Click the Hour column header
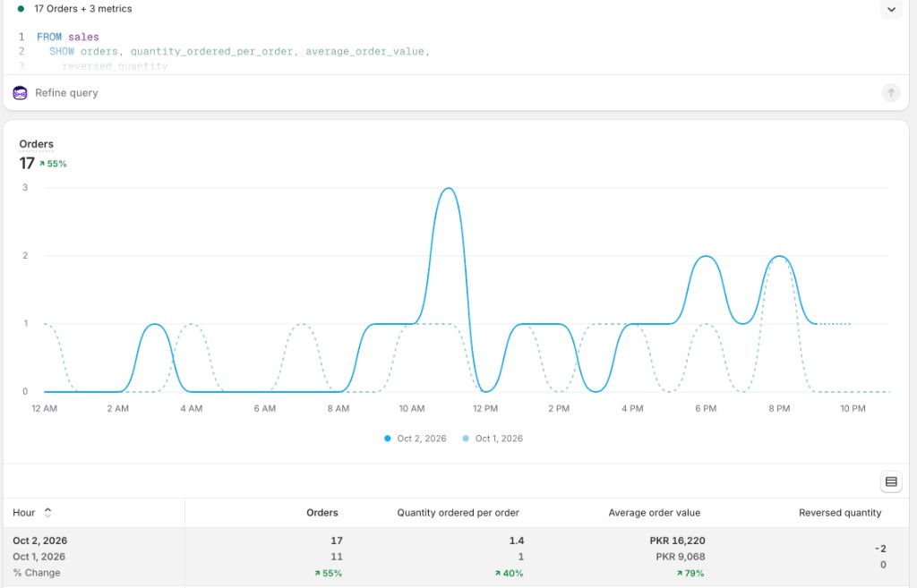This screenshot has width=917, height=588. (x=24, y=513)
